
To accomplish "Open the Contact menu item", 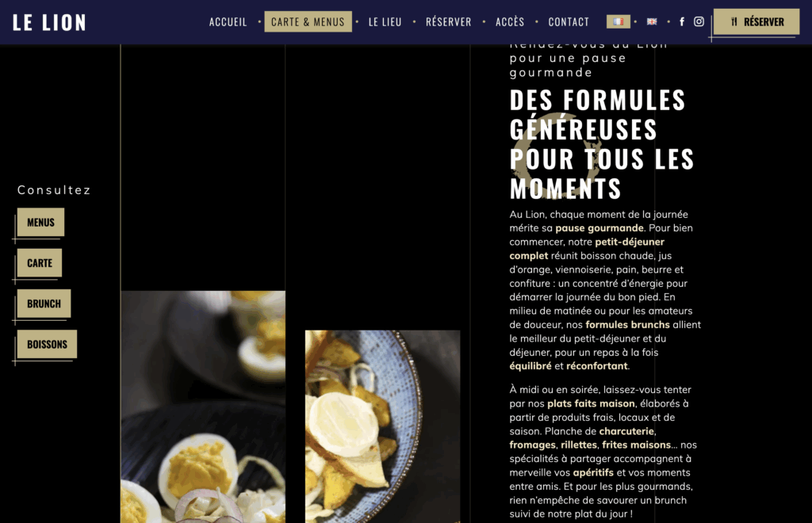I will [x=569, y=21].
